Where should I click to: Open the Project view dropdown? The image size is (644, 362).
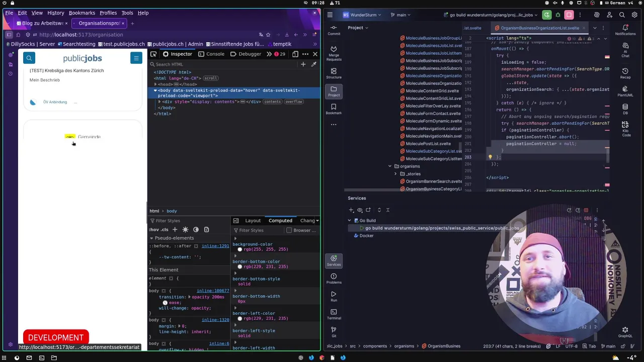(358, 28)
